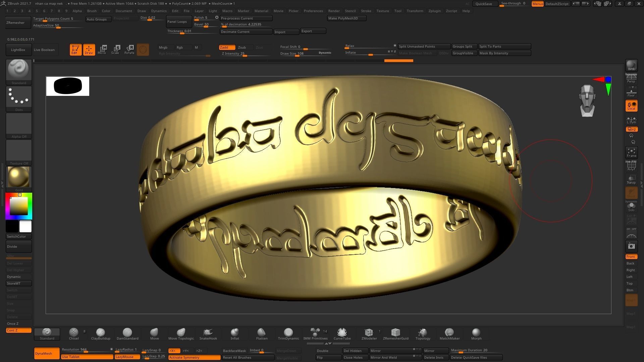644x362 pixels.
Task: Click Decimate Current button
Action: pos(246,32)
